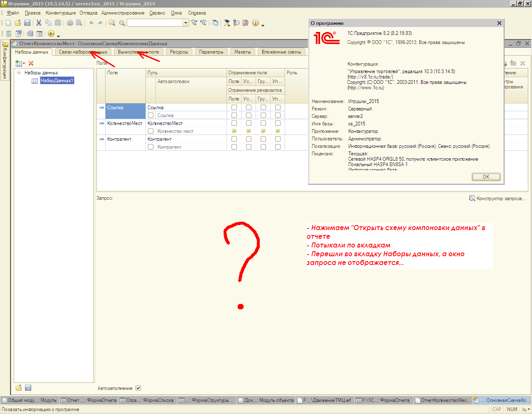Open second toolbar customization arrow after play icon
Screen dimensions: 532x414
click(x=59, y=36)
